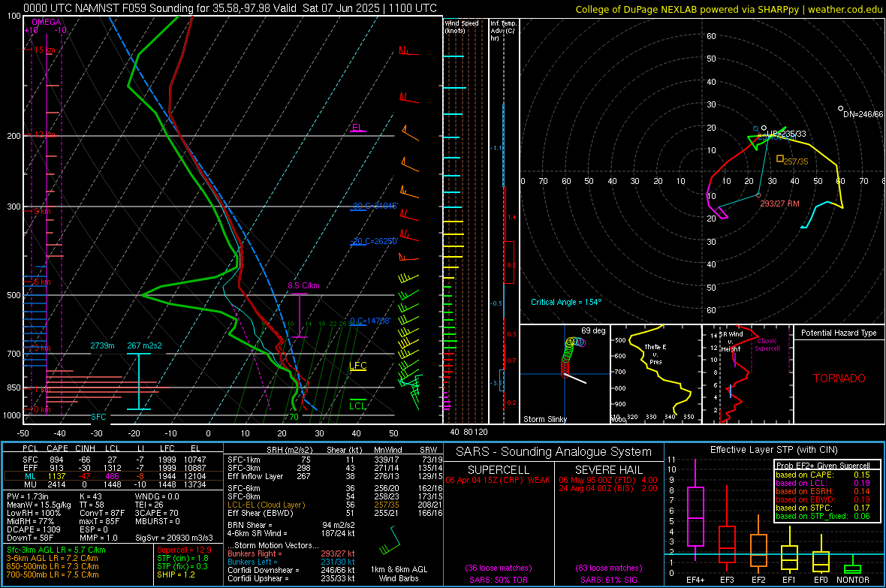Click the Bunkers Right = 293/27 kt line

coord(291,553)
